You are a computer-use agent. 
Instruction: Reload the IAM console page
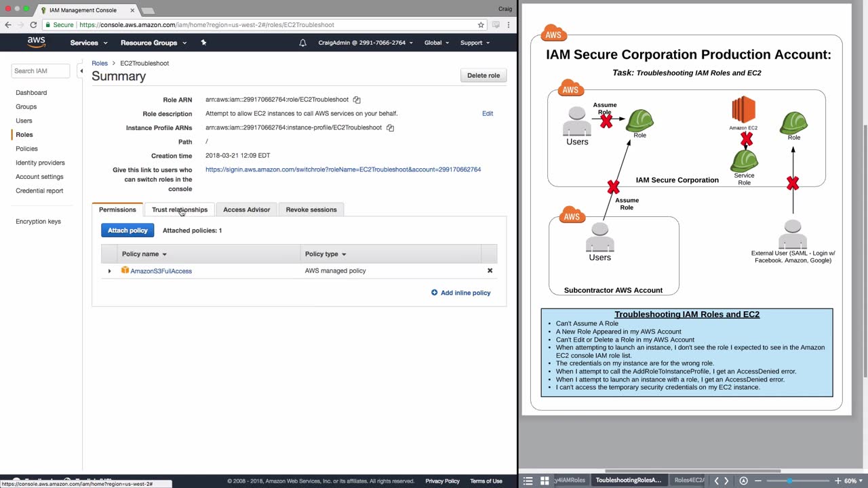point(33,24)
